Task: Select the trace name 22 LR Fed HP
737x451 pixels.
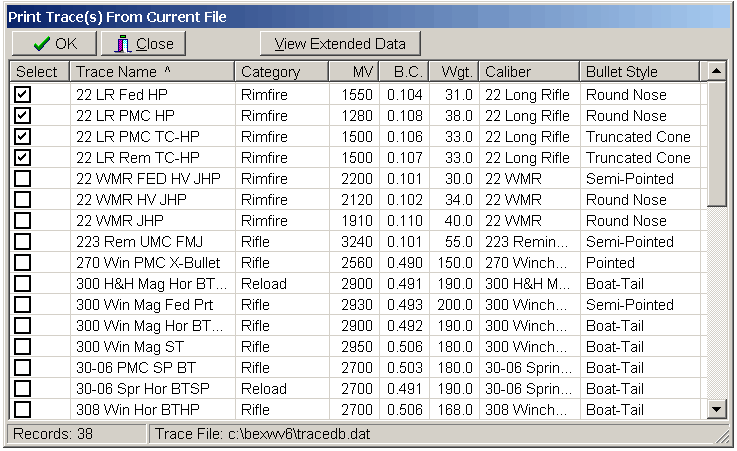Action: click(x=122, y=94)
